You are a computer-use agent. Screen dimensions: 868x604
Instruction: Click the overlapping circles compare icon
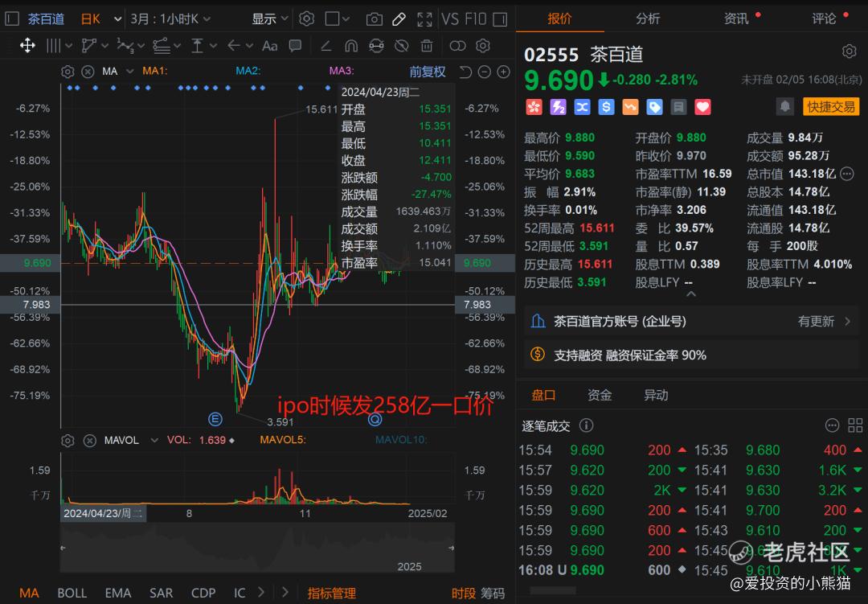(x=457, y=45)
